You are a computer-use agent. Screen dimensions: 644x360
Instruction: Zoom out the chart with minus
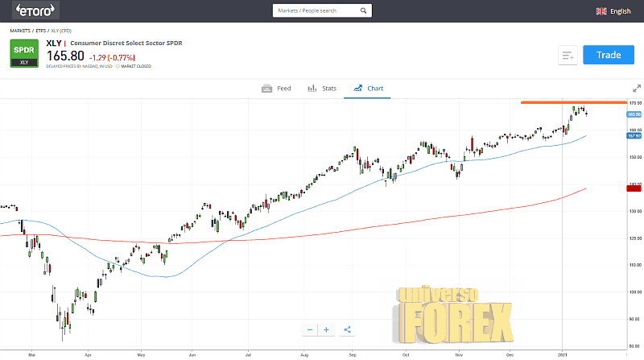(x=310, y=329)
